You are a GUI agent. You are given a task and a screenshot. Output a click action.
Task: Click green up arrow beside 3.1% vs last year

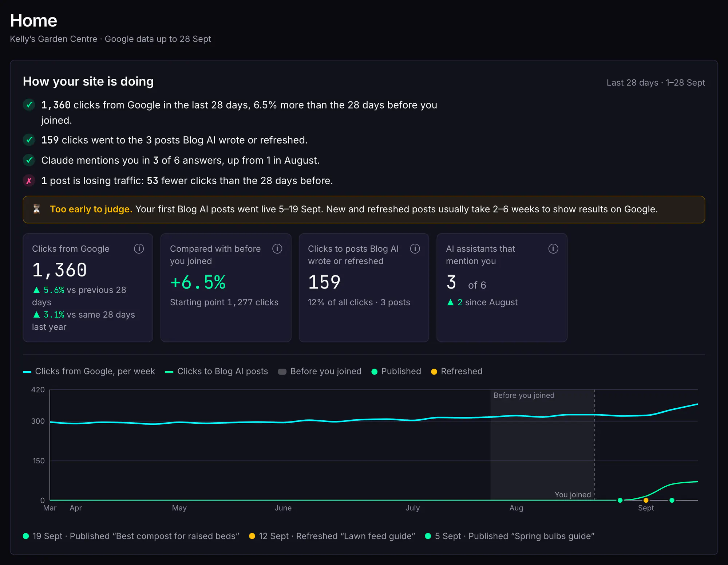coord(36,315)
